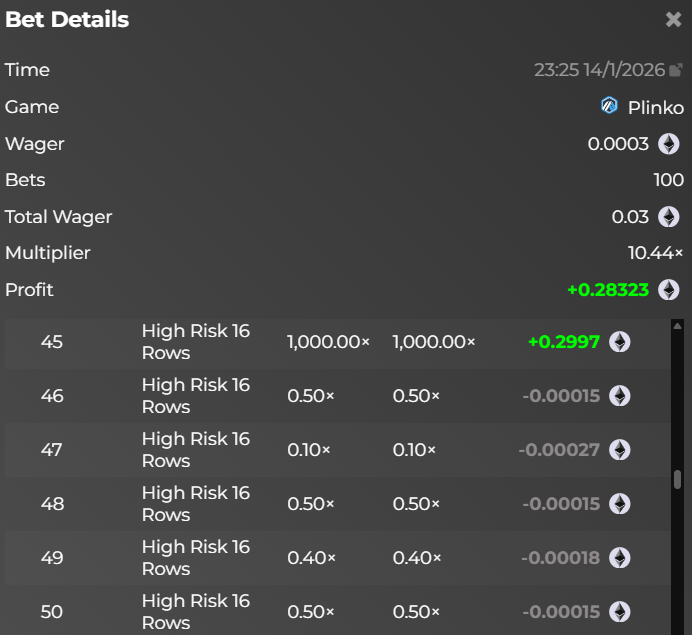Open the external link icon beside the timestamp
The height and width of the screenshot is (635, 692).
676,70
